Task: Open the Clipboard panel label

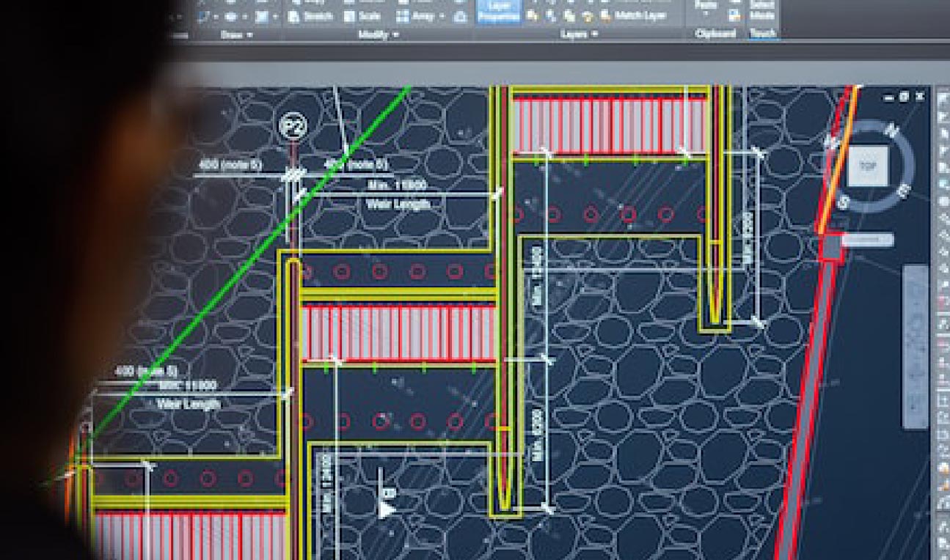Action: pyautogui.click(x=713, y=33)
